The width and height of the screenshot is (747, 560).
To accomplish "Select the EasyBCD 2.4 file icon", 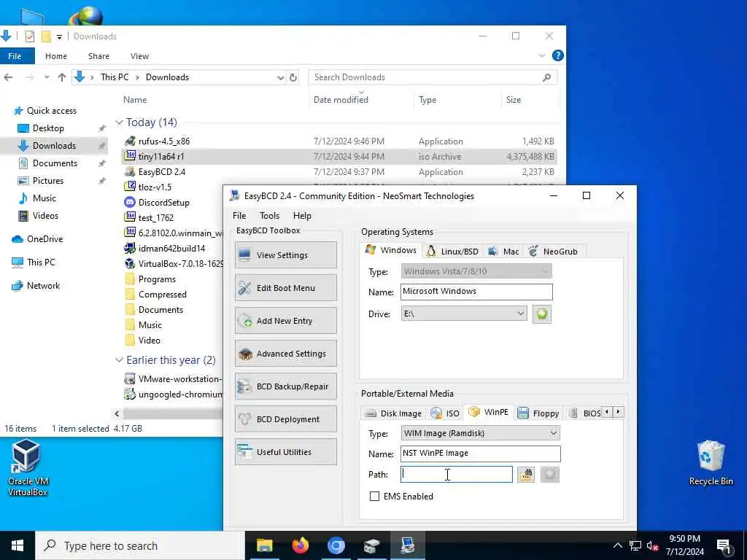I will click(x=130, y=171).
